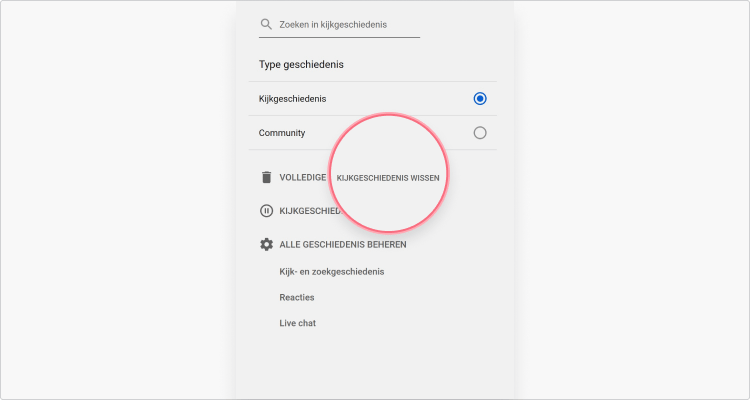The height and width of the screenshot is (400, 750).
Task: Select the Kijkgeschiedenis radio button
Action: (480, 99)
